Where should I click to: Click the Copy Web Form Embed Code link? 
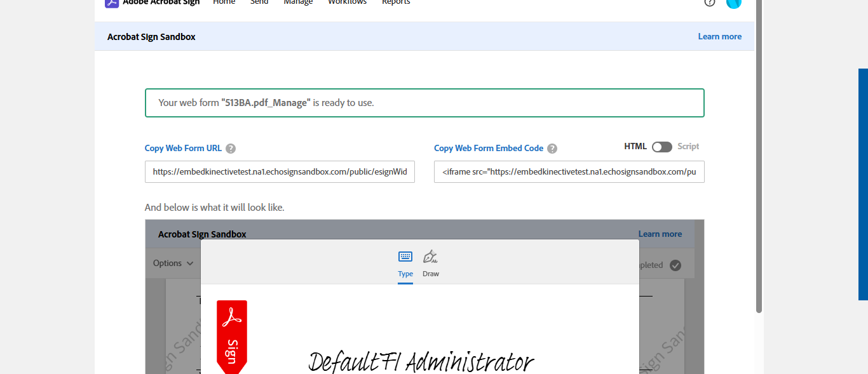pyautogui.click(x=489, y=148)
